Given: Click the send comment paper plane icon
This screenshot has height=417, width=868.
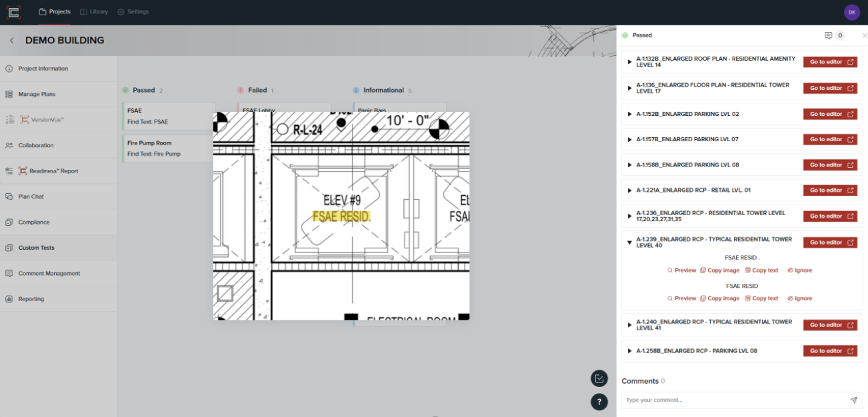Looking at the screenshot, I should [853, 400].
